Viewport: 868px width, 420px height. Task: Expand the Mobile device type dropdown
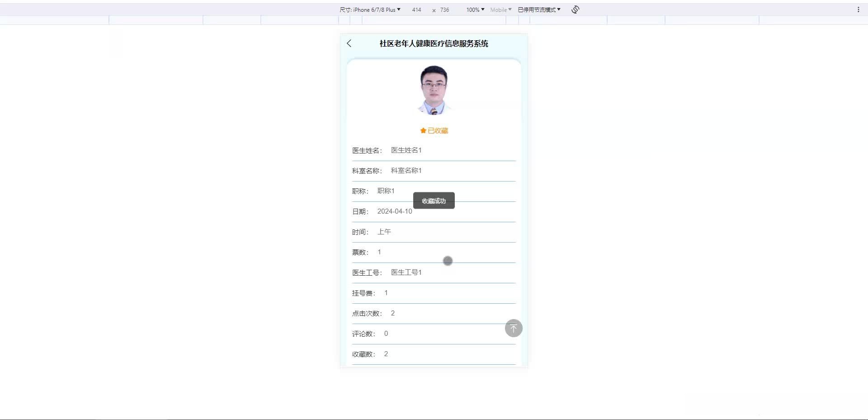[500, 9]
